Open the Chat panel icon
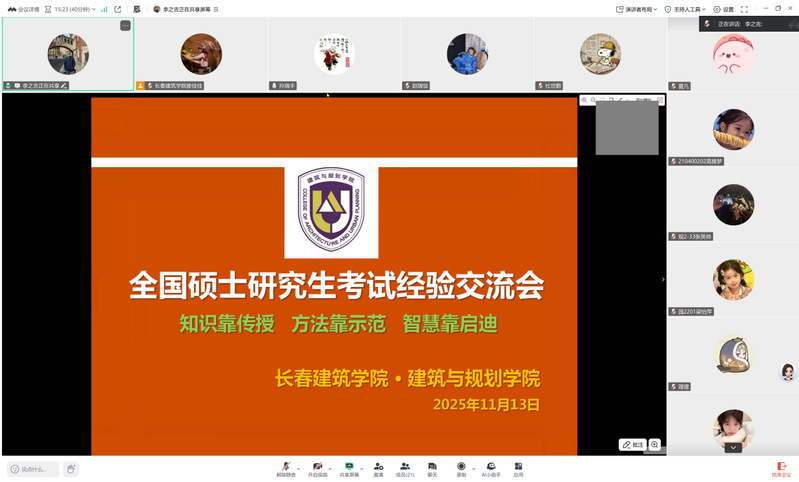 coord(432,468)
